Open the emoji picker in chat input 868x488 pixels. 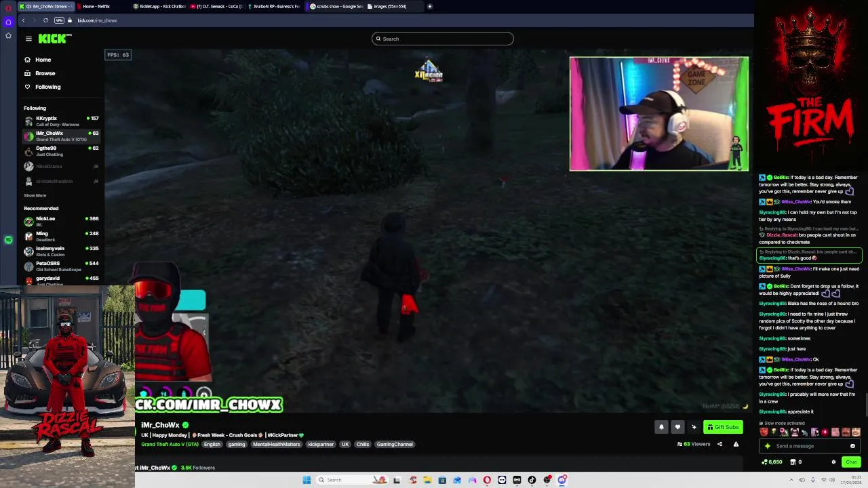pos(852,446)
